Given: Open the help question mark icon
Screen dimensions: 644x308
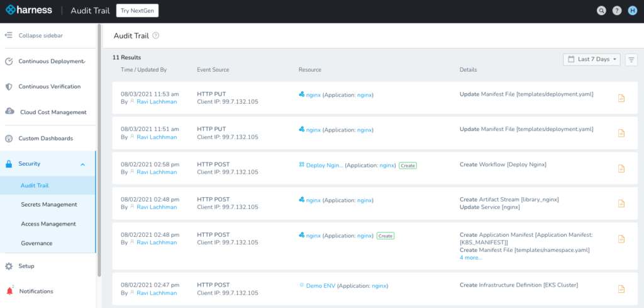Looking at the screenshot, I should tap(617, 11).
